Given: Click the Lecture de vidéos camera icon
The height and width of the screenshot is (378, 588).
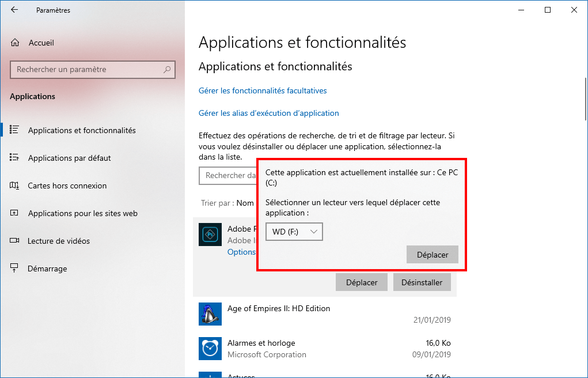Looking at the screenshot, I should tap(14, 241).
